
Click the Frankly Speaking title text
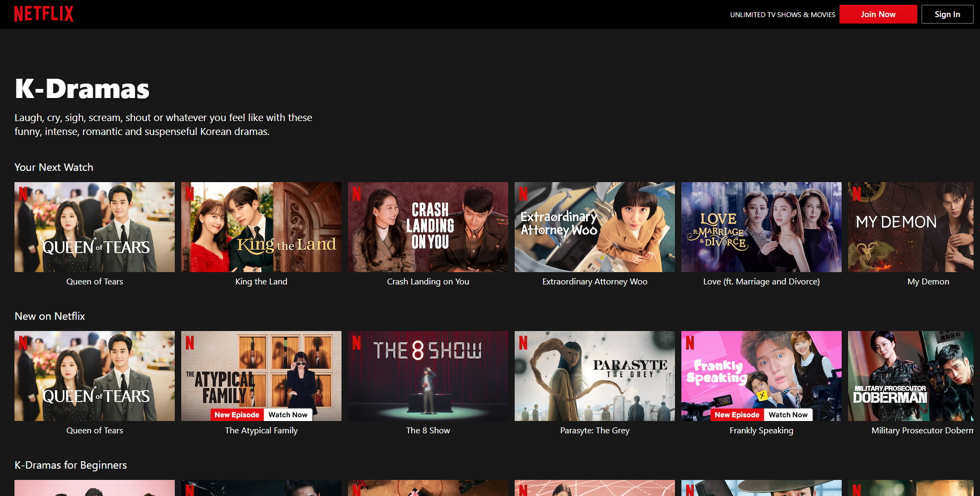pyautogui.click(x=761, y=431)
